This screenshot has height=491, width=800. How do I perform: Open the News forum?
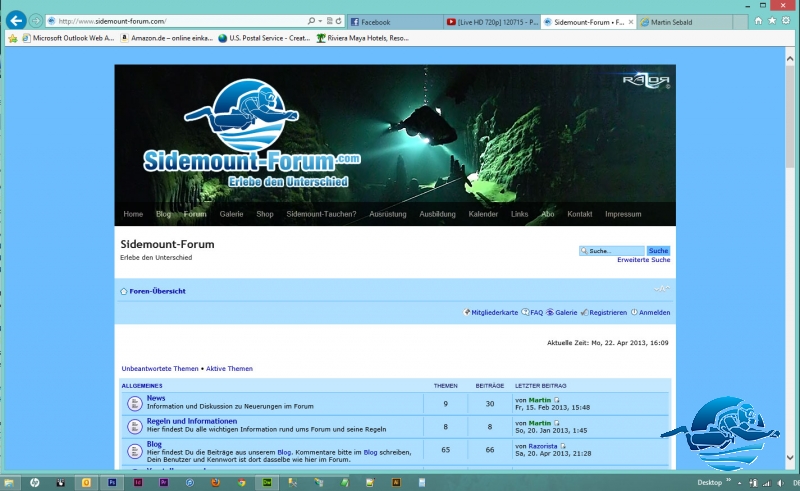point(156,398)
